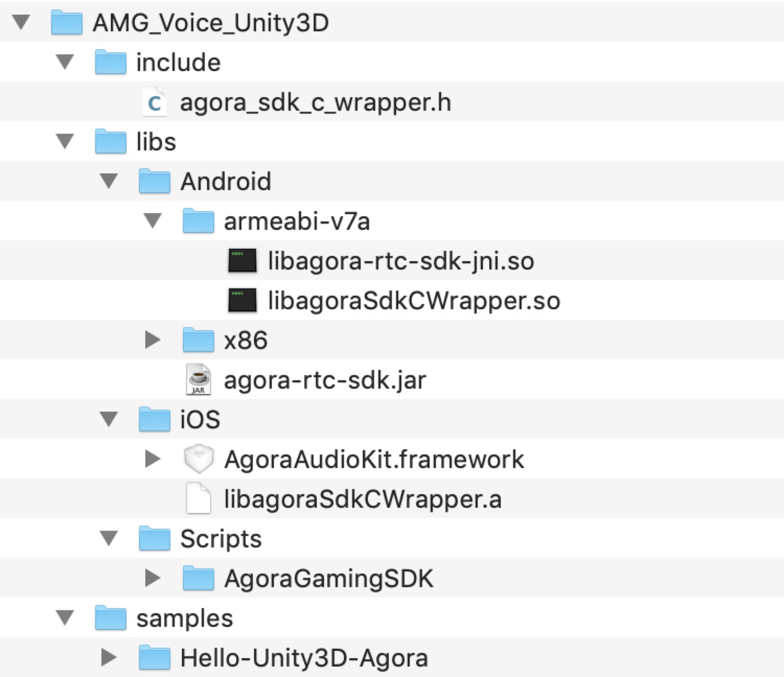
Task: Expand the x86 folder
Action: pos(152,340)
